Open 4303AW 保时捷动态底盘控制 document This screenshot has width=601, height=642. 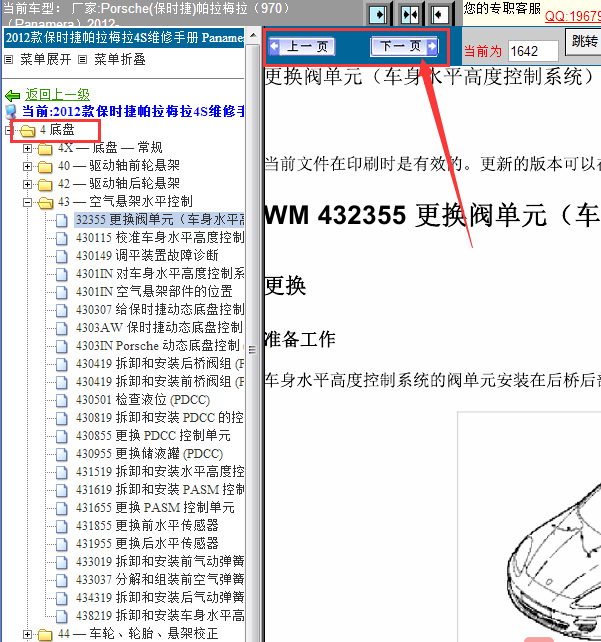pyautogui.click(x=159, y=328)
